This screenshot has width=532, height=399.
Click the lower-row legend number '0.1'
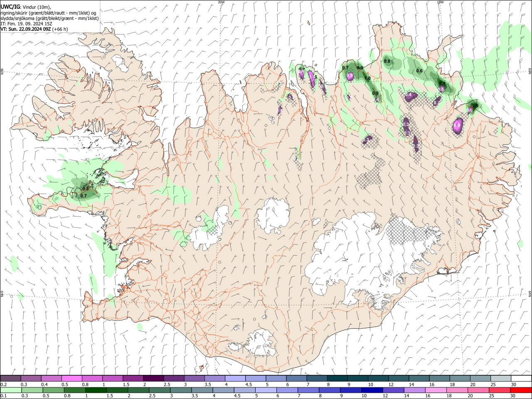(3, 396)
